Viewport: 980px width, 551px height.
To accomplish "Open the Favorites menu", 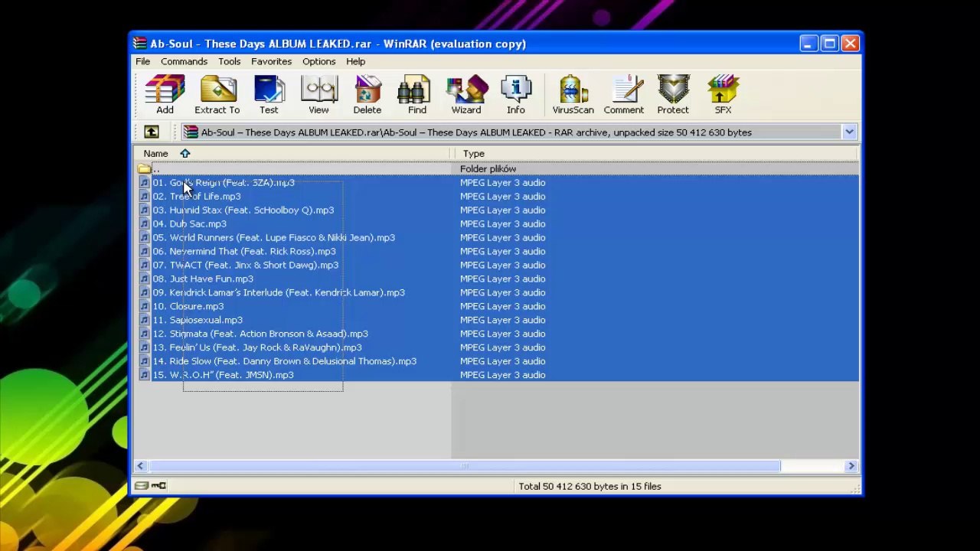I will coord(271,61).
